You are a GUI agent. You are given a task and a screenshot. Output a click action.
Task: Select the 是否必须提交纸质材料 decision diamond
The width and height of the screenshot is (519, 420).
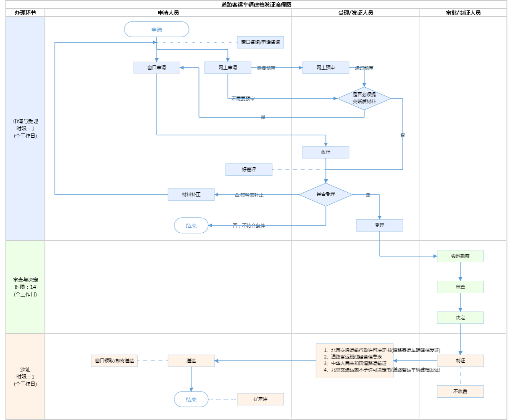[364, 98]
